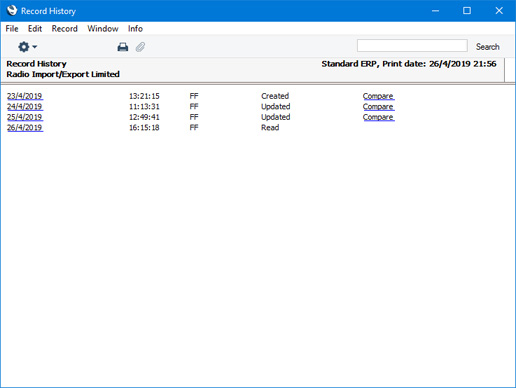Click Compare for the 24/4/2019 update
The image size is (516, 388).
(378, 107)
